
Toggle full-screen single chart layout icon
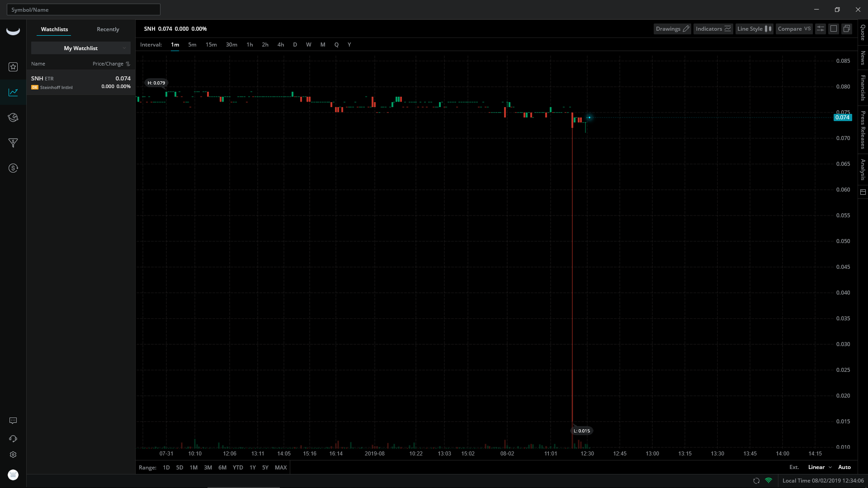(834, 29)
